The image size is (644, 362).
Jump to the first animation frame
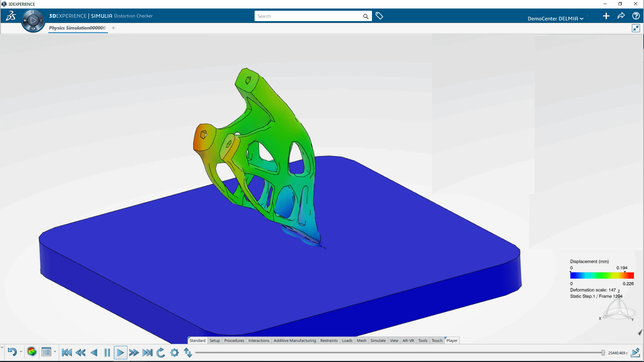pos(67,353)
